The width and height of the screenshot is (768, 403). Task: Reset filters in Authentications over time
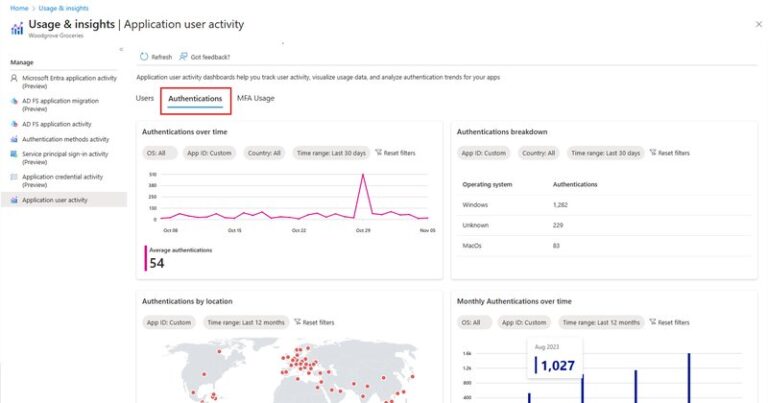395,153
